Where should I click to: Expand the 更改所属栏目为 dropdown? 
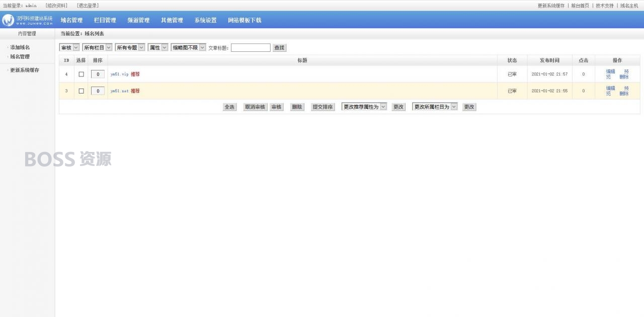(435, 107)
